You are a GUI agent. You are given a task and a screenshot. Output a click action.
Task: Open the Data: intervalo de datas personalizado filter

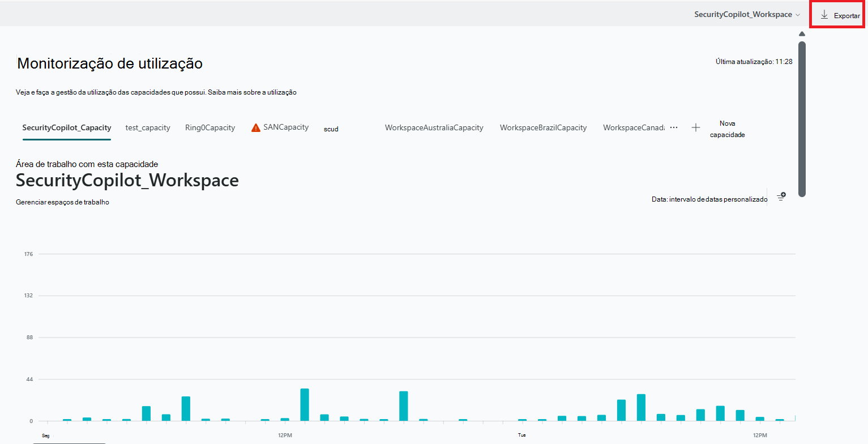point(709,199)
